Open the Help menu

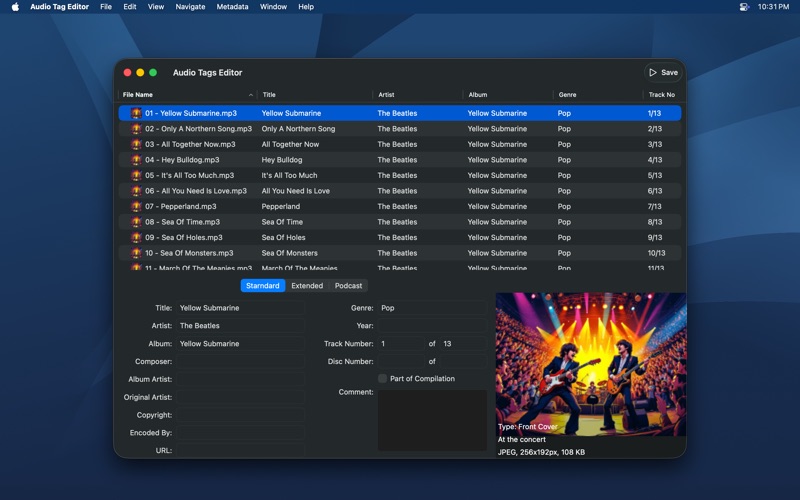click(x=306, y=7)
